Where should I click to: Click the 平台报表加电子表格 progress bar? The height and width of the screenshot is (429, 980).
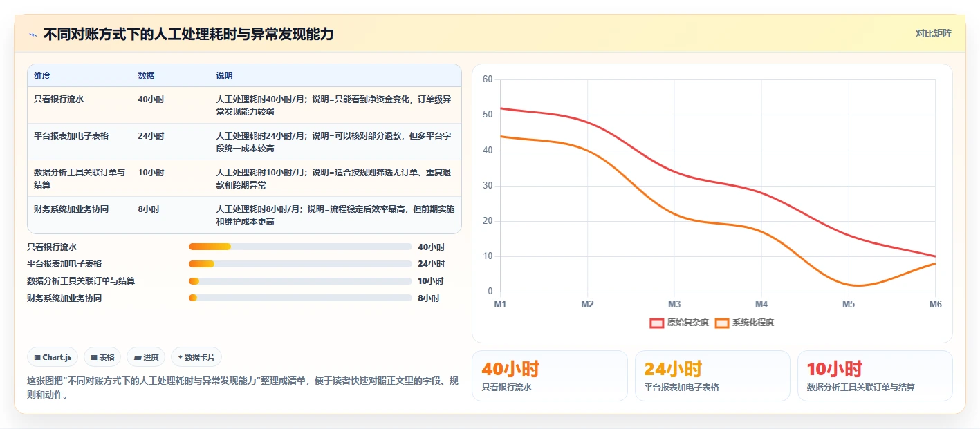pos(300,264)
